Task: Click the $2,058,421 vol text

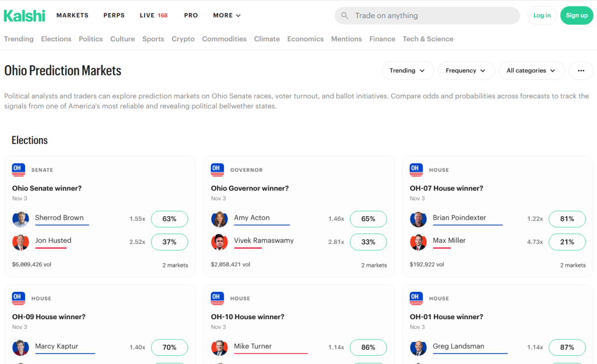Action: tap(230, 264)
